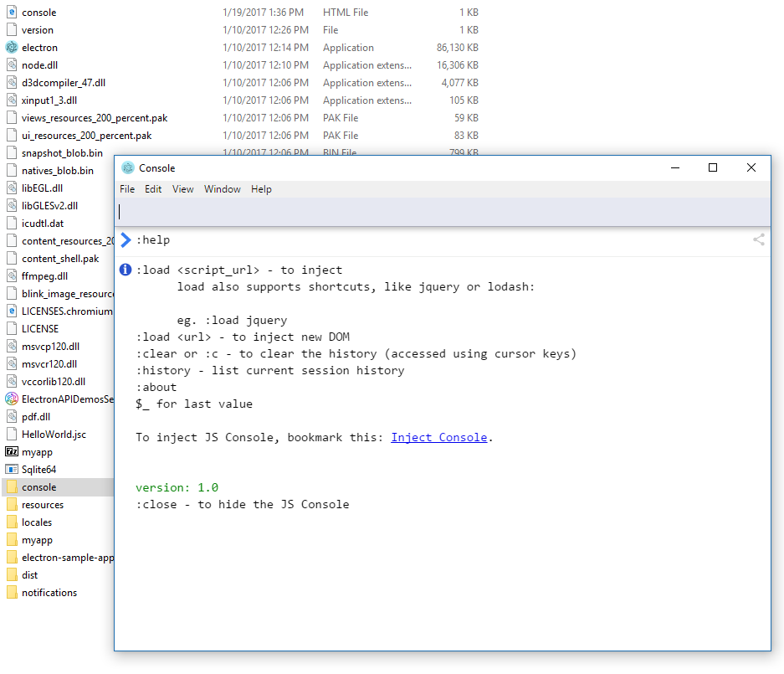
Task: Select the notifications folder
Action: (49, 593)
